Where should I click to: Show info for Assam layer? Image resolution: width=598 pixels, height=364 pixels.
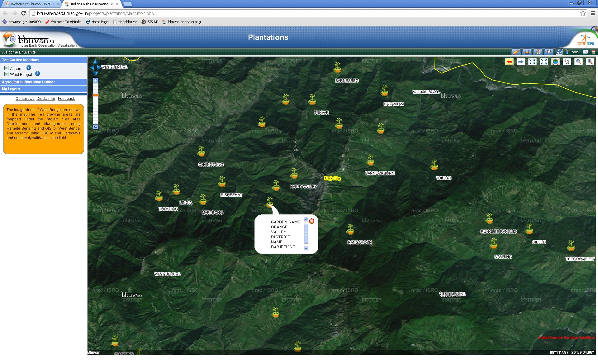(29, 68)
